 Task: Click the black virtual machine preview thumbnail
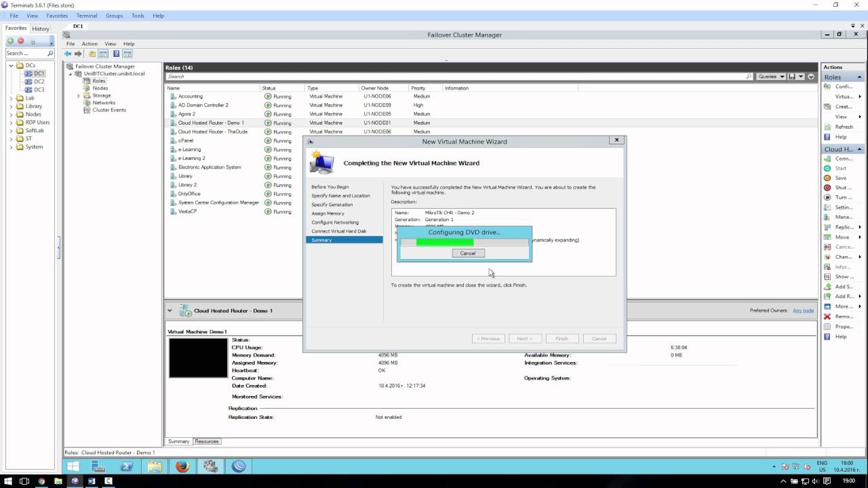198,358
